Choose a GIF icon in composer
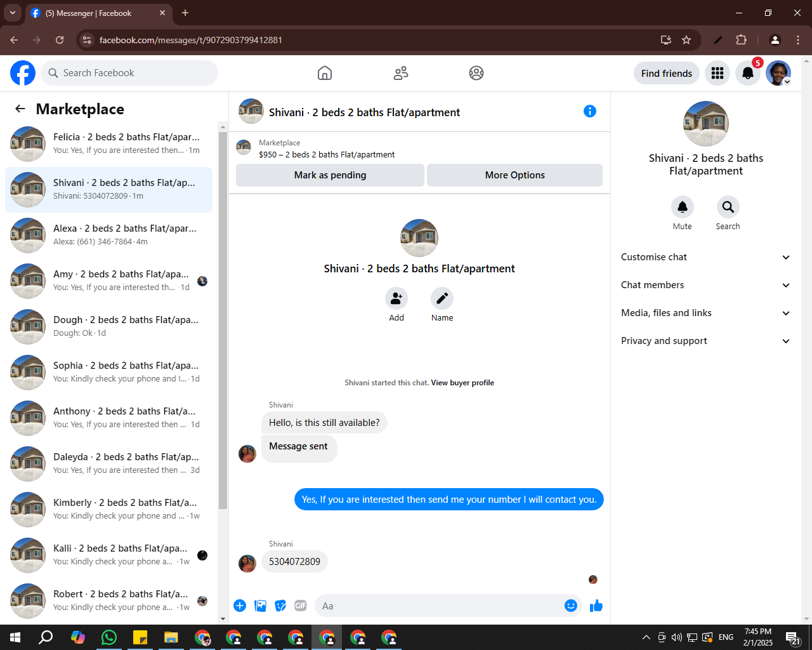 pos(301,606)
